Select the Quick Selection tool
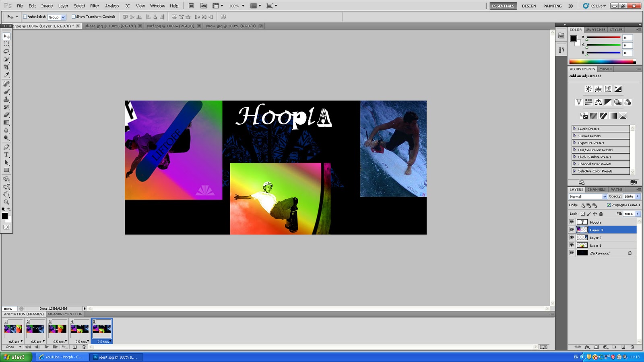This screenshot has width=644, height=362. [6, 59]
